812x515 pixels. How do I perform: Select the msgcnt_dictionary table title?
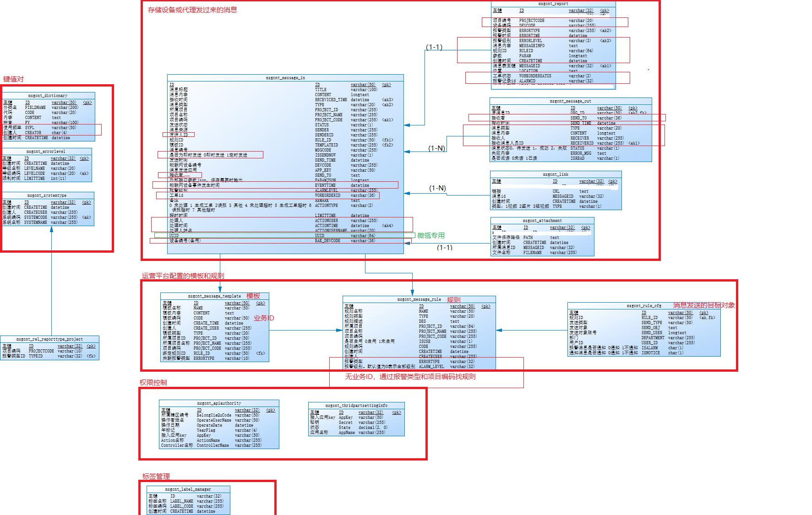(x=48, y=96)
